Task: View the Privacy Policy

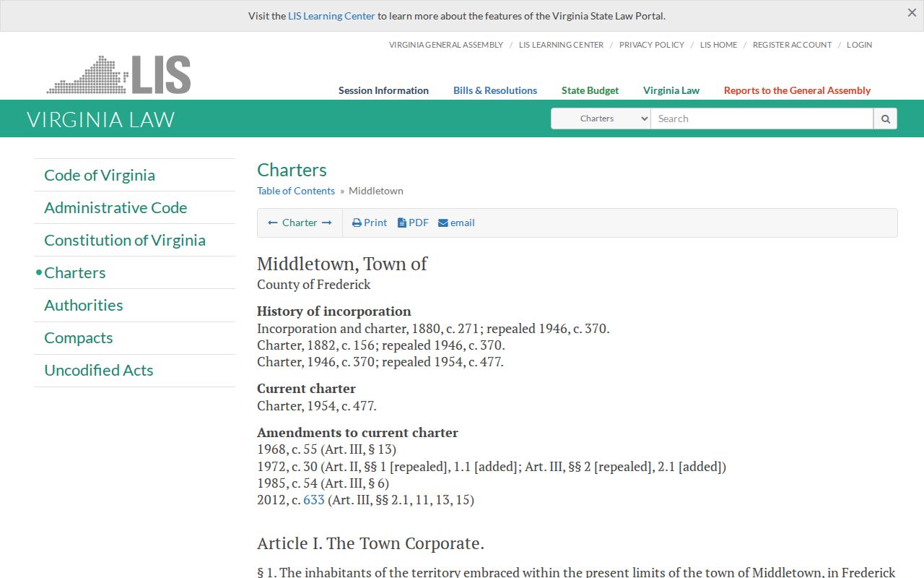Action: [652, 45]
